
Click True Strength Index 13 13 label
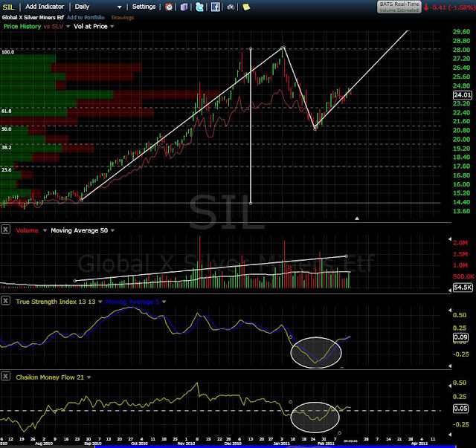point(56,302)
